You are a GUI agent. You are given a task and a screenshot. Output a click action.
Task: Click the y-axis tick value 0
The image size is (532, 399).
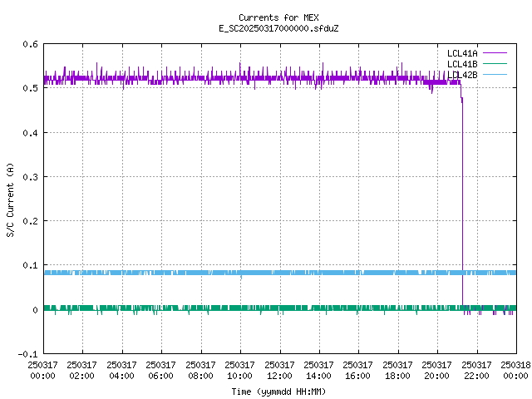point(35,310)
